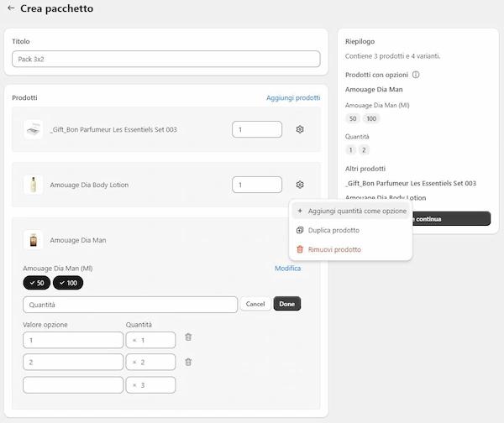This screenshot has height=423, width=504.
Task: Open settings gear for Gift Bon Parfumeur Set
Action: coord(300,129)
